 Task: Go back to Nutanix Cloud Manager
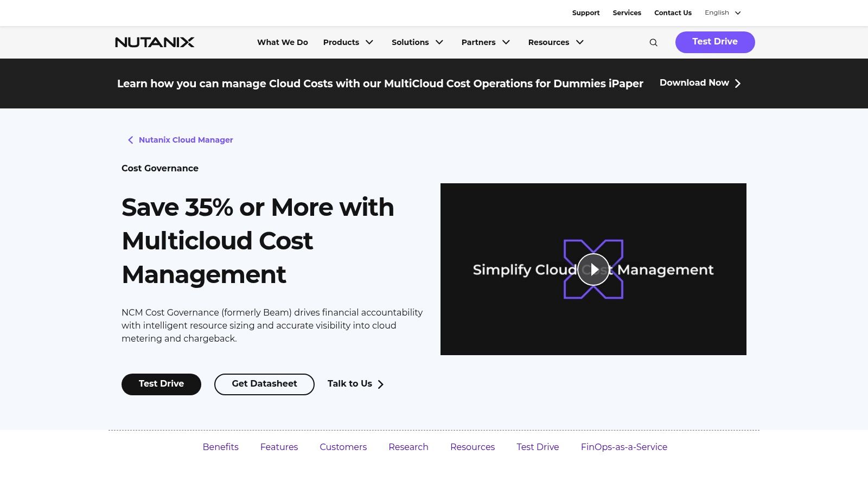coord(186,140)
